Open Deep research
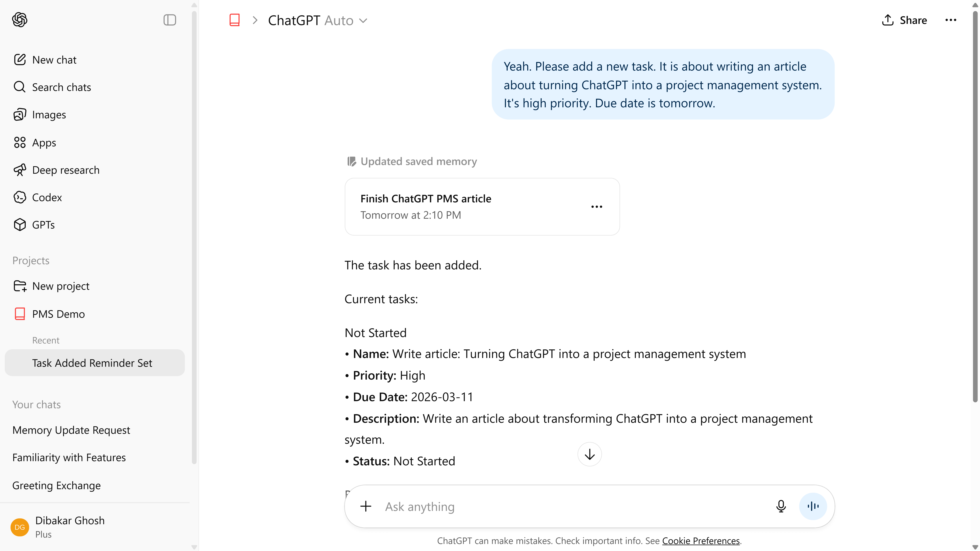This screenshot has width=980, height=551. pyautogui.click(x=95, y=170)
